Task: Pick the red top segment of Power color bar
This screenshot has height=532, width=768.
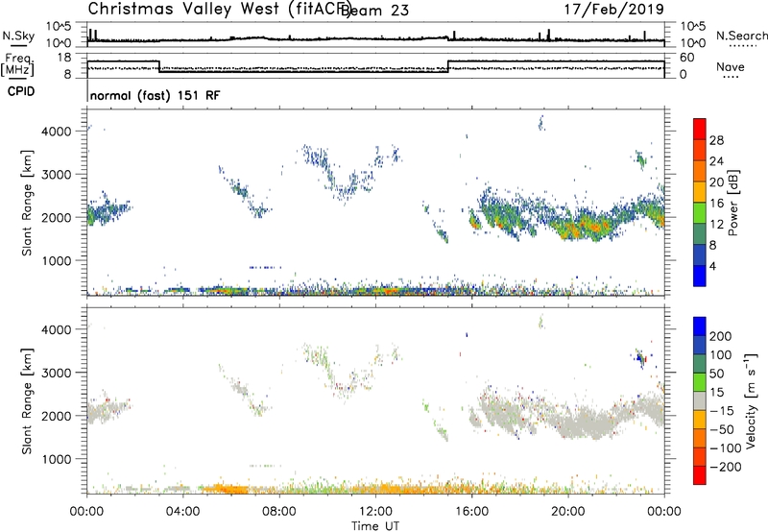Action: click(x=700, y=129)
